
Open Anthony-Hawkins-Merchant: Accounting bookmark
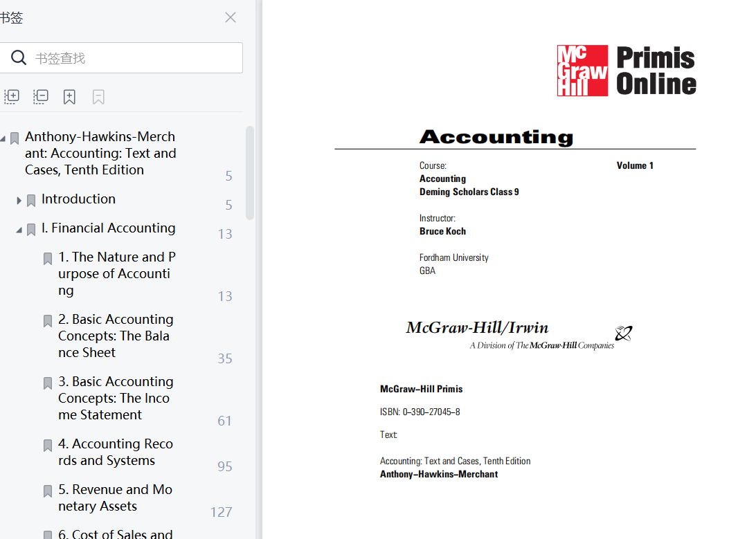[100, 153]
